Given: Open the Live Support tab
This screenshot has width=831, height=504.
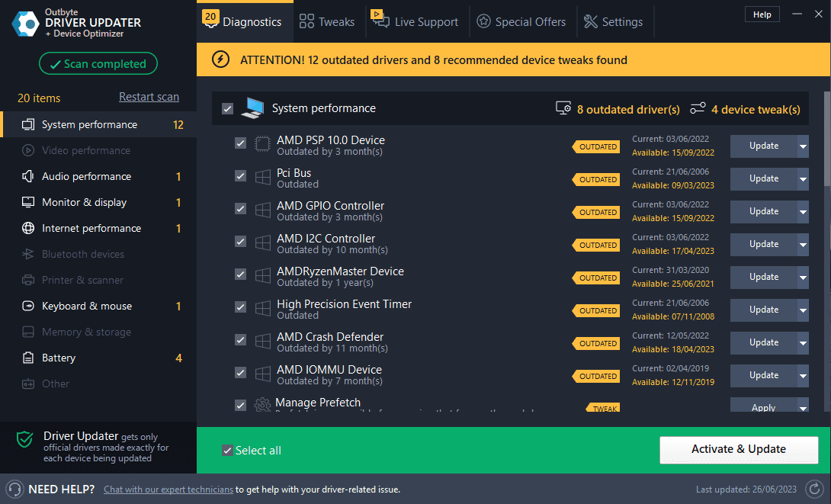Looking at the screenshot, I should (x=415, y=21).
